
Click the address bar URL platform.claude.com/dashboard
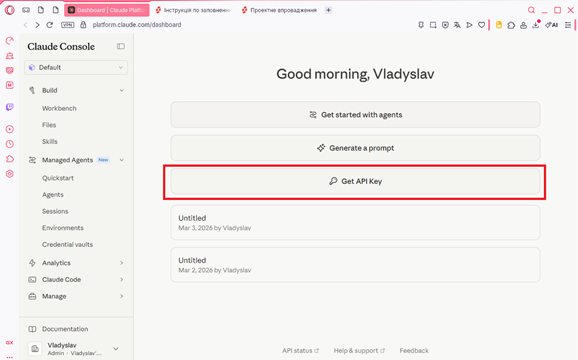[x=137, y=25]
